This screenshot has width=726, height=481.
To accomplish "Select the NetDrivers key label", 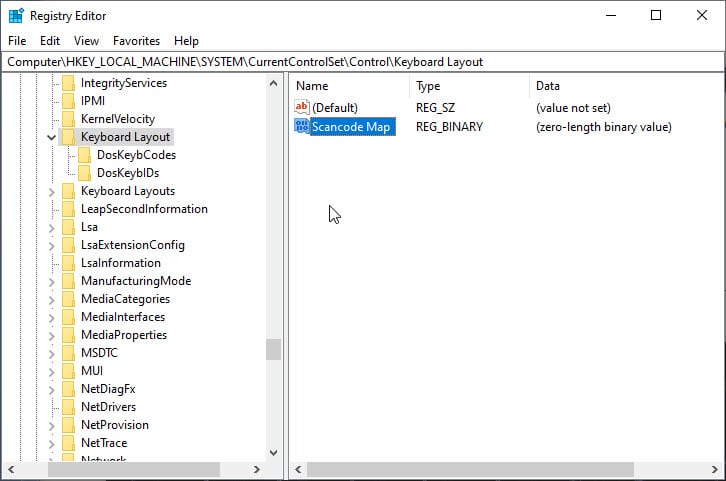I will pos(108,407).
